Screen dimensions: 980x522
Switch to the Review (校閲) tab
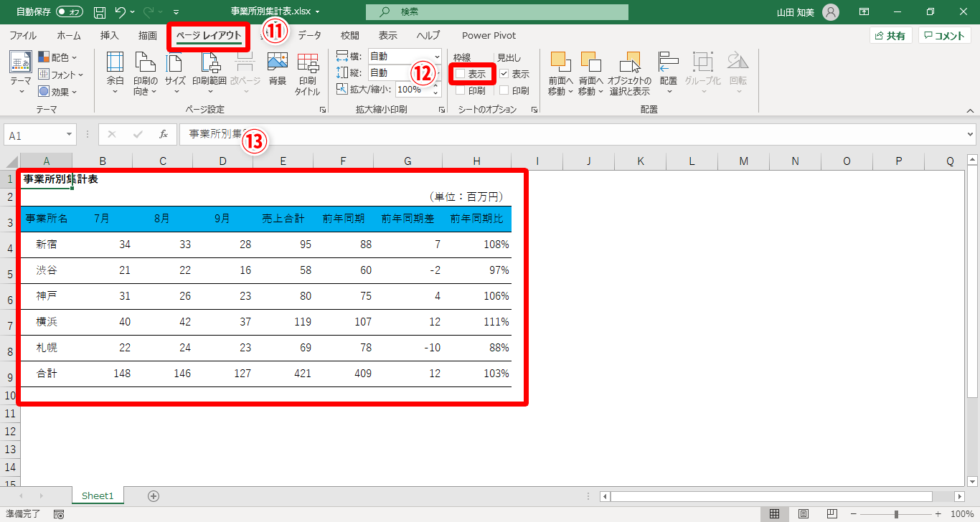coord(350,35)
